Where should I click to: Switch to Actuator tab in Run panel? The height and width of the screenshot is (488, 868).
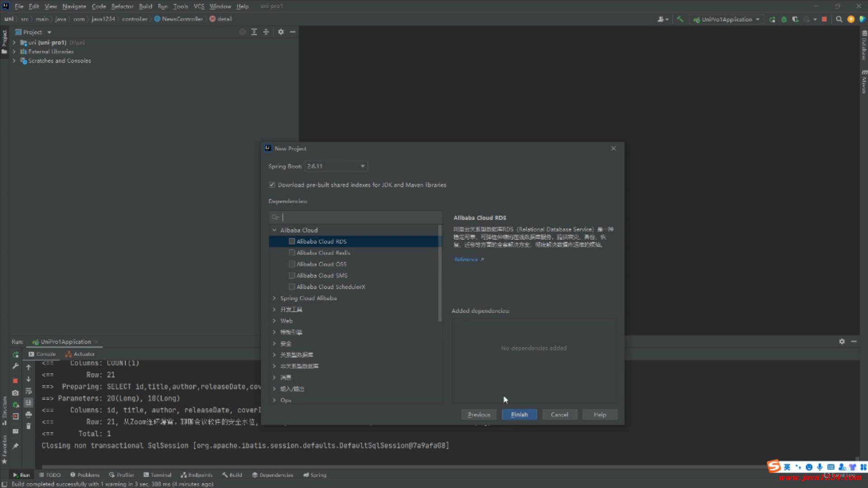click(x=80, y=354)
